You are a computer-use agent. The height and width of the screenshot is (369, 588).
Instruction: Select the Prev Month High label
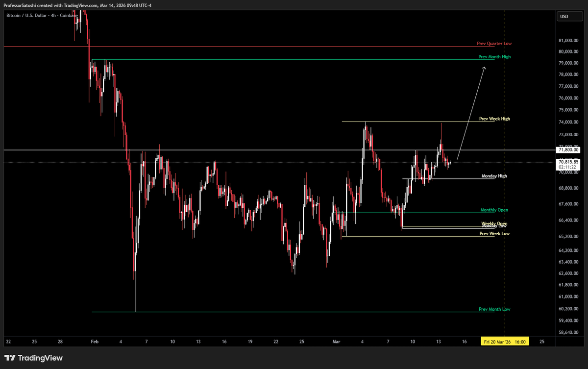coord(494,57)
